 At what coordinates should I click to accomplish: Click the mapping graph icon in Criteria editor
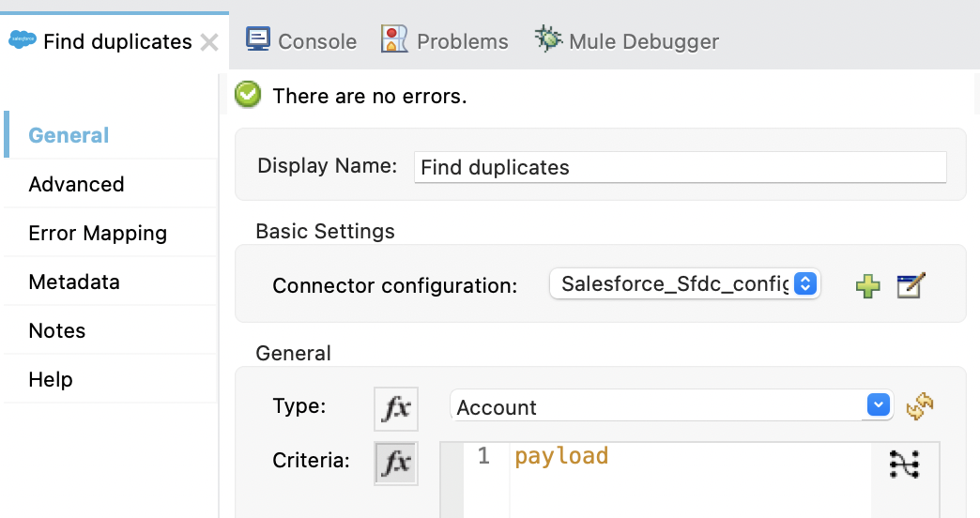click(904, 464)
